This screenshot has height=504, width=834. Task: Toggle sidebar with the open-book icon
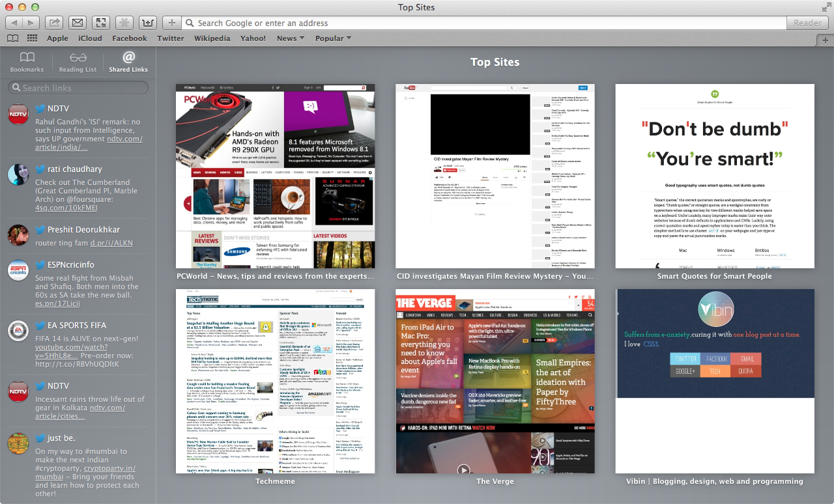coord(13,38)
